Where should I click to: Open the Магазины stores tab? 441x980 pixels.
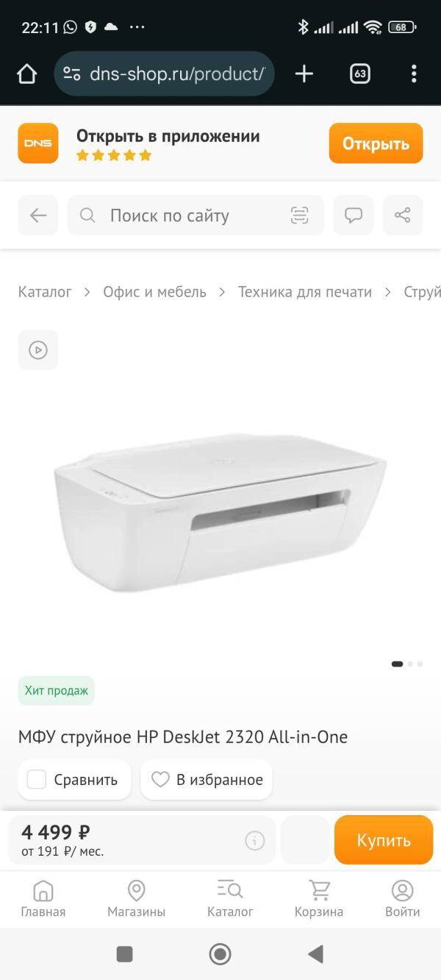point(137,899)
